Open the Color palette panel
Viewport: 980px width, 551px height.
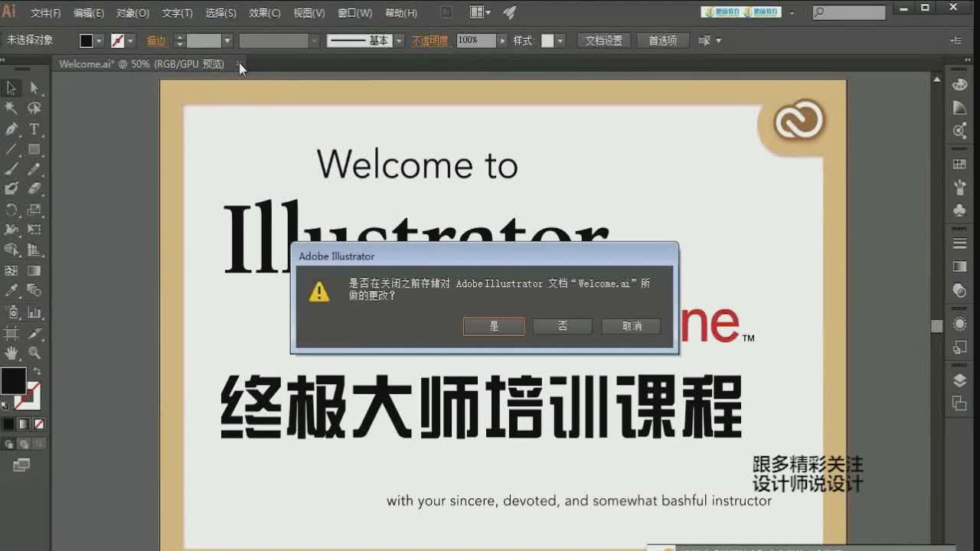[x=959, y=85]
